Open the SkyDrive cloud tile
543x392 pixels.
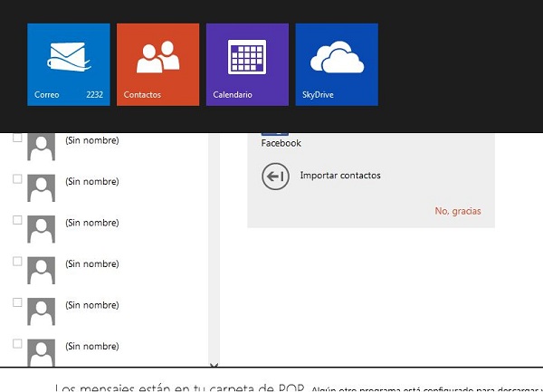[x=336, y=64]
